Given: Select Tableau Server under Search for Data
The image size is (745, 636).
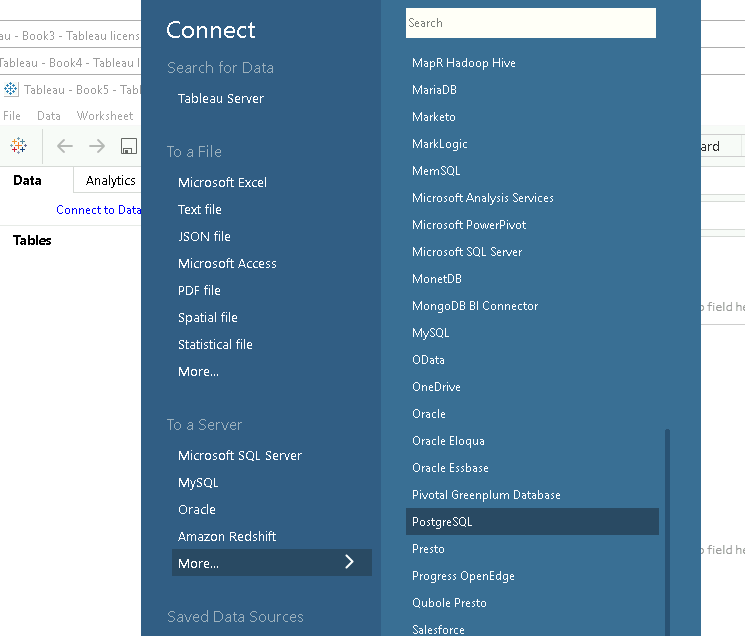Looking at the screenshot, I should (x=221, y=98).
